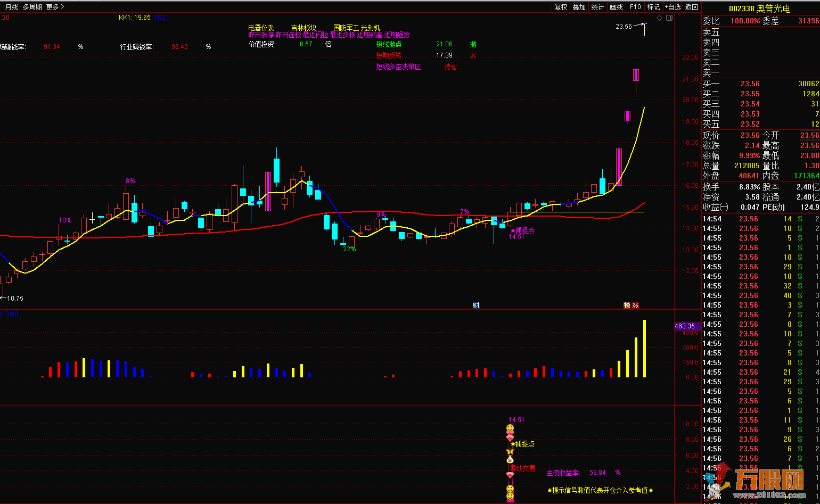820x504 pixels.
Task: Open the 标记 mark tool
Action: 653,7
